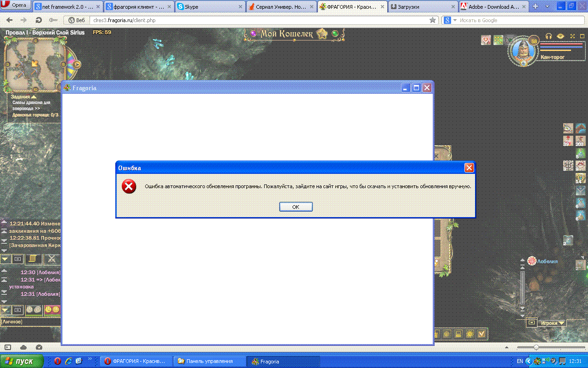Bookmark page using the star icon
The image size is (588, 368).
pyautogui.click(x=432, y=20)
